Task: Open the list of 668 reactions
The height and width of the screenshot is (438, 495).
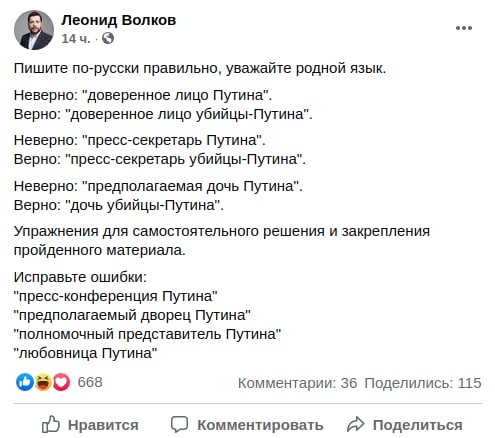Action: 90,382
